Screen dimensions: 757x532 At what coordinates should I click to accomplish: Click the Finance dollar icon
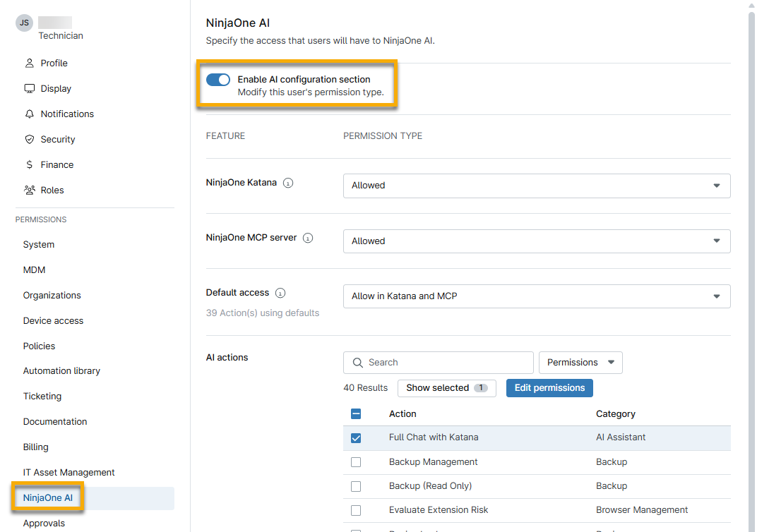[30, 165]
